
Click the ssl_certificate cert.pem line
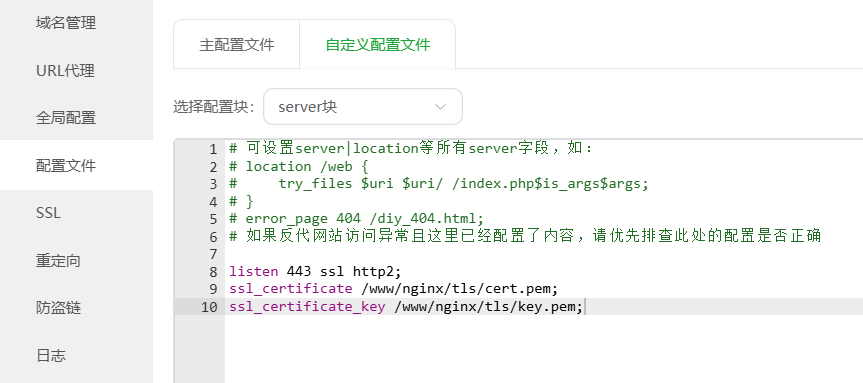pos(394,289)
